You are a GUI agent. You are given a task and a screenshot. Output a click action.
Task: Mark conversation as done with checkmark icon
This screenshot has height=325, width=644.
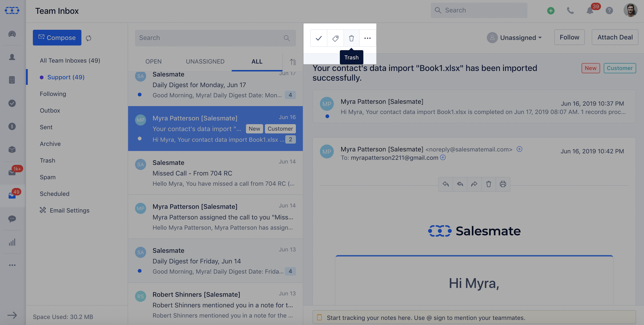click(x=319, y=38)
